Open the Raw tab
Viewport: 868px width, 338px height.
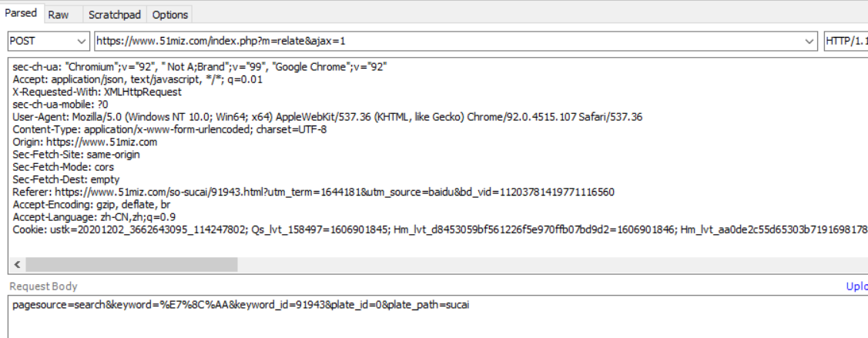coord(59,15)
